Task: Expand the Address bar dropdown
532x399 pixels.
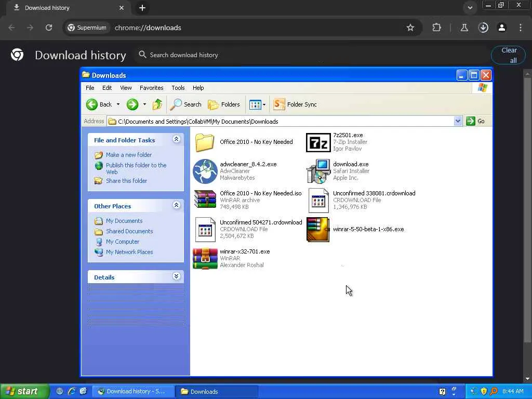Action: 458,121
